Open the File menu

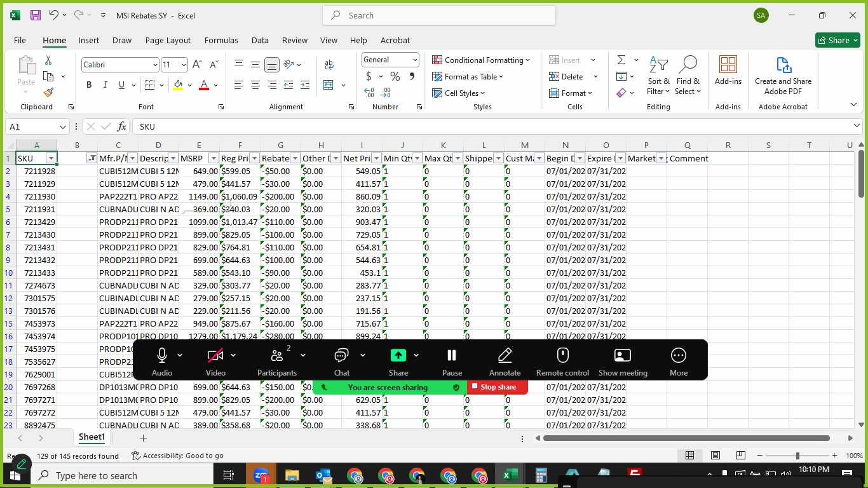point(20,40)
